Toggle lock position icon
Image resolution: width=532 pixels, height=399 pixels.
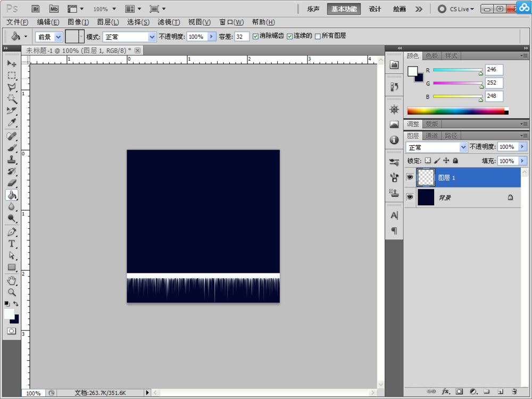[446, 161]
